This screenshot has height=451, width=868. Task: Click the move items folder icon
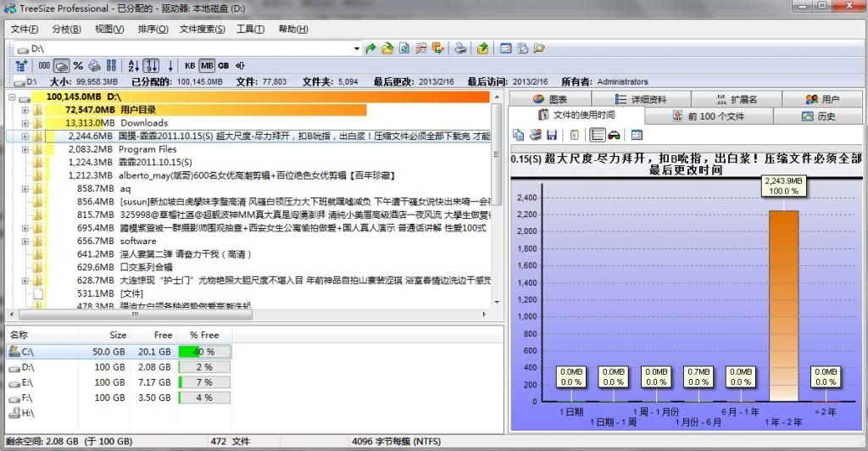point(438,48)
